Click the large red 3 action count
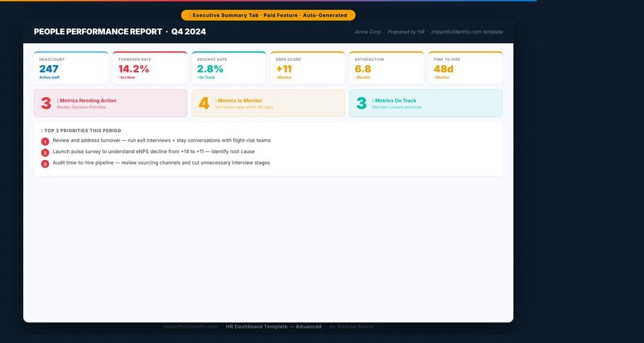The height and width of the screenshot is (343, 644). [46, 103]
